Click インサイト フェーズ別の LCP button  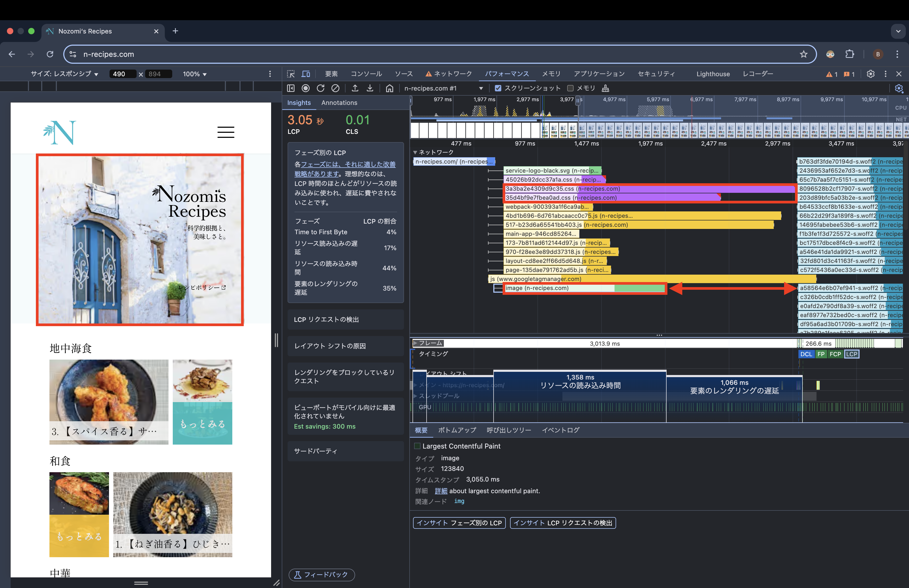click(459, 523)
